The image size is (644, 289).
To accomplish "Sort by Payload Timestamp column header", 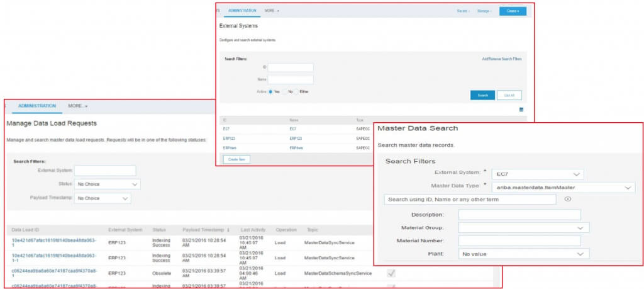I will coord(206,230).
